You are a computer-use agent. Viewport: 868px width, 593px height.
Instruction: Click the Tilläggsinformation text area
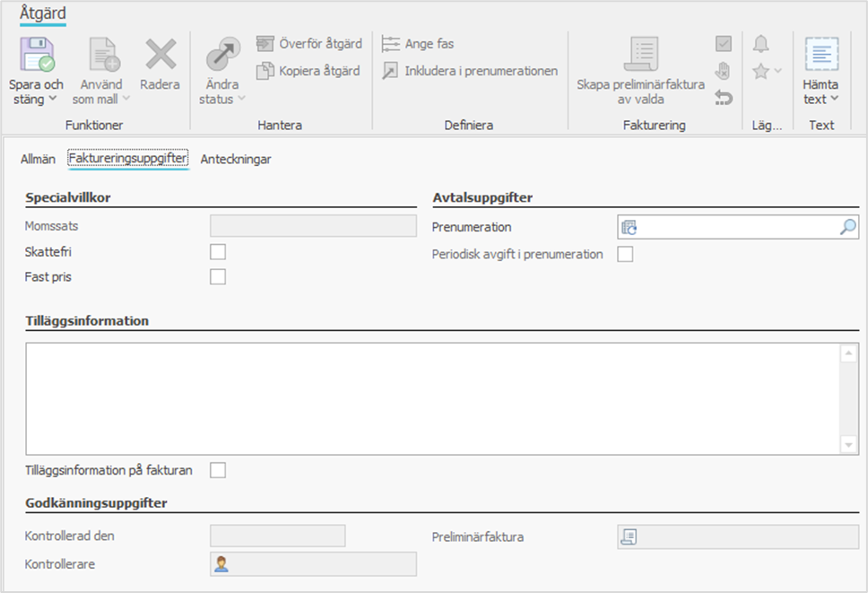click(430, 397)
